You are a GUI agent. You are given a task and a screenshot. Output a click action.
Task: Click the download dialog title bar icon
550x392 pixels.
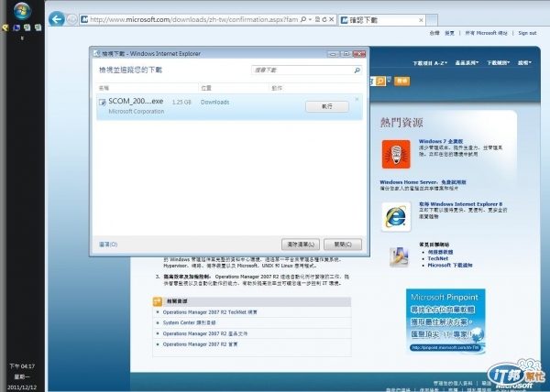(x=96, y=54)
